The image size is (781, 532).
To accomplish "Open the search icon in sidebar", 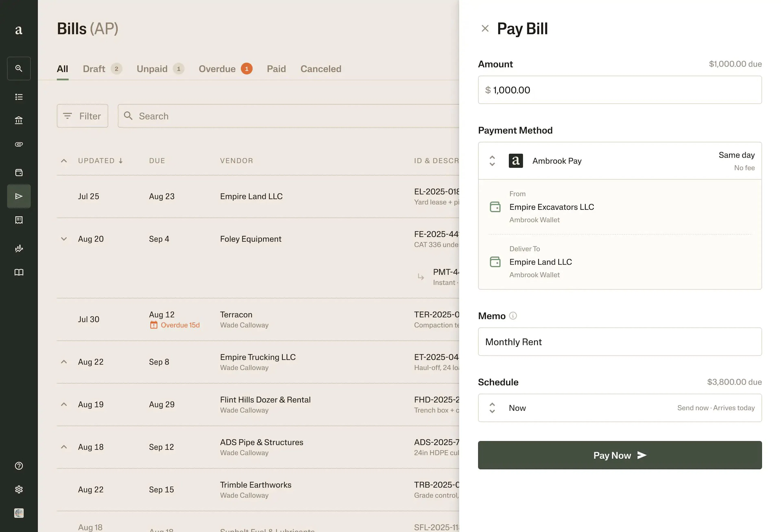I will click(x=19, y=68).
